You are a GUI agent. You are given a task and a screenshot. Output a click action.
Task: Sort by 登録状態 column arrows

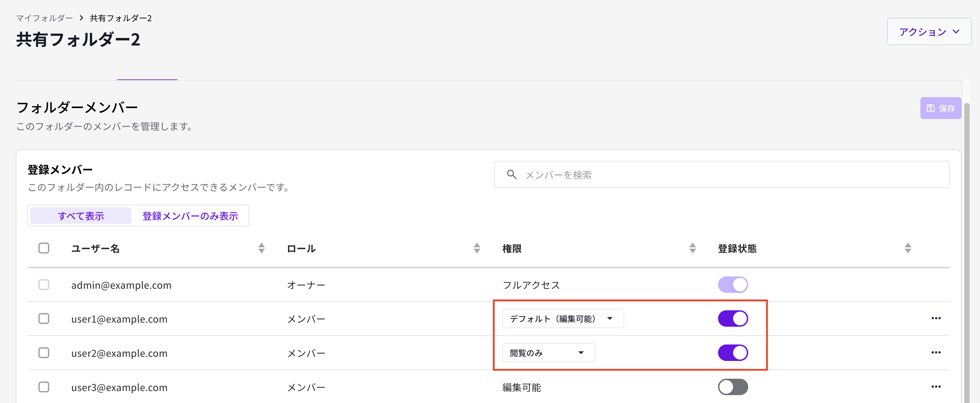[x=908, y=248]
